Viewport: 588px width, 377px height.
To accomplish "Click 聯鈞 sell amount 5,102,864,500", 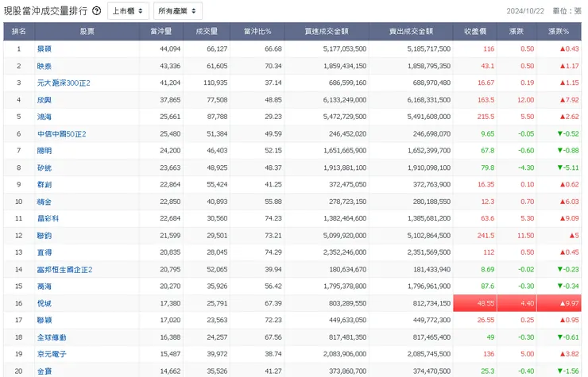I will (428, 236).
